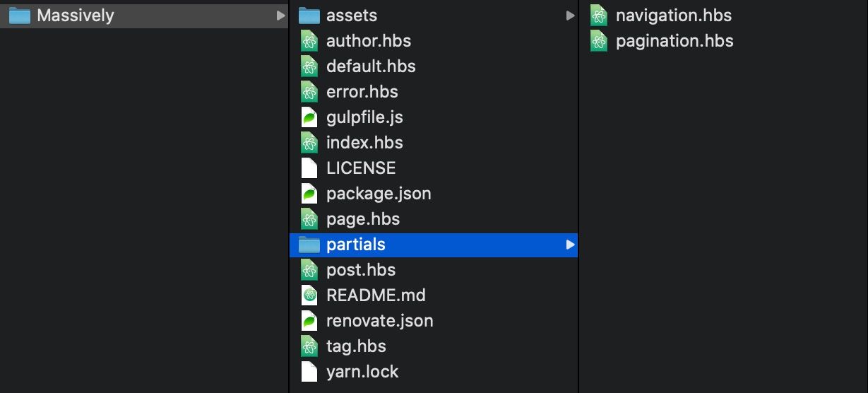
Task: Select the tag.hbs file name
Action: coord(356,346)
